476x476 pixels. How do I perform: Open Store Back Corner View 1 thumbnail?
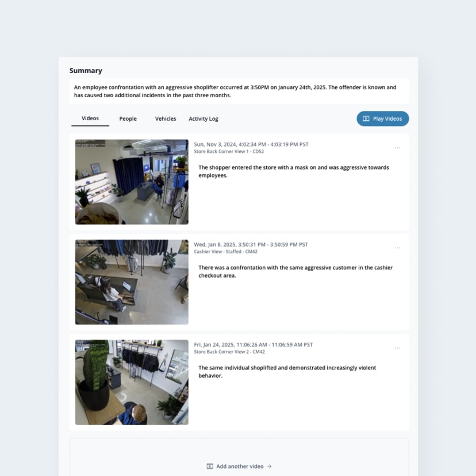coord(132,182)
